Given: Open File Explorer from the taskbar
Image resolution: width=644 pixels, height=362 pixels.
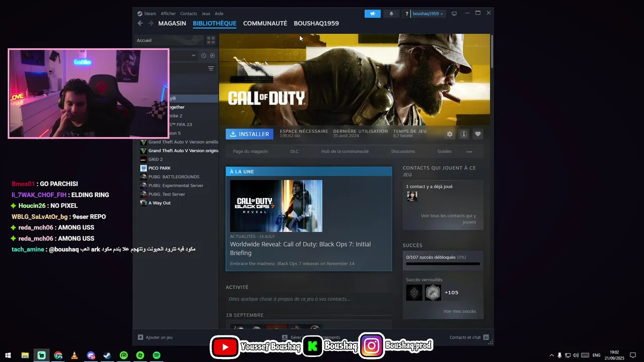Looking at the screenshot, I should (25, 355).
